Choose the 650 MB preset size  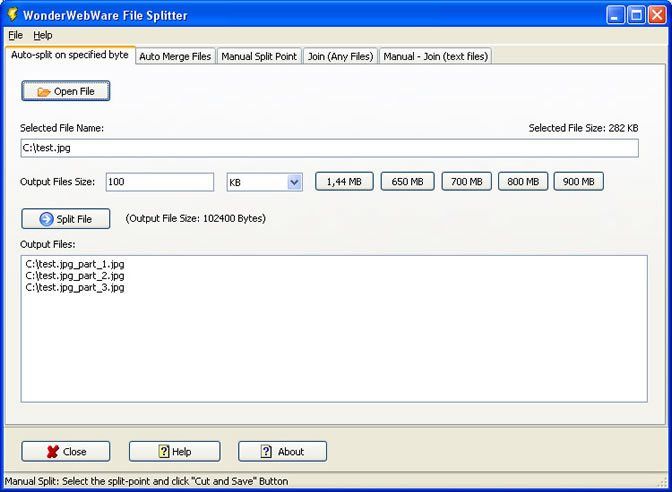407,181
